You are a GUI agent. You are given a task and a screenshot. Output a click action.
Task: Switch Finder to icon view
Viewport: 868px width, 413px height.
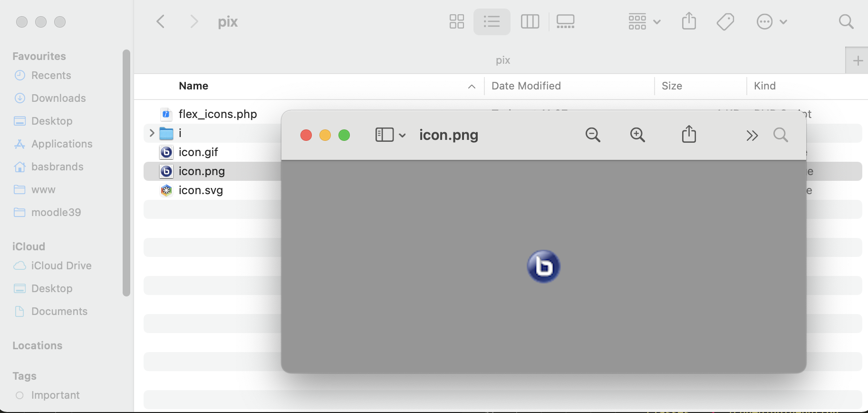457,21
